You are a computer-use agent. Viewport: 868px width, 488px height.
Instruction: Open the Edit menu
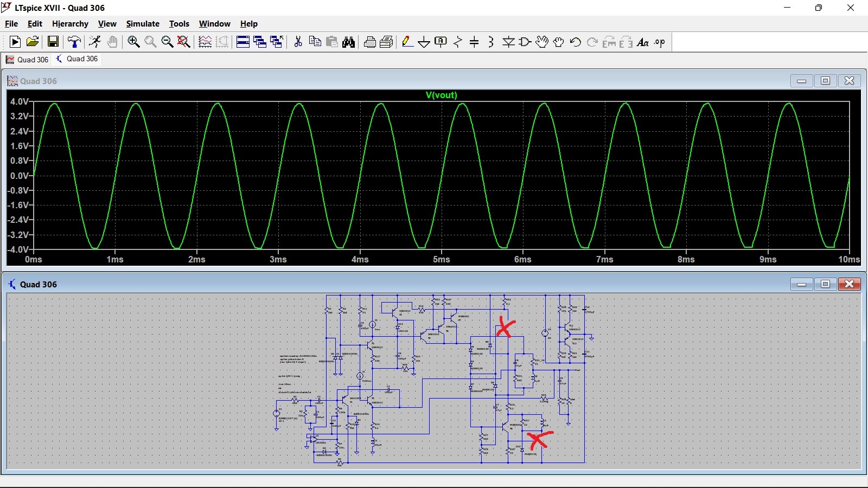[x=35, y=24]
